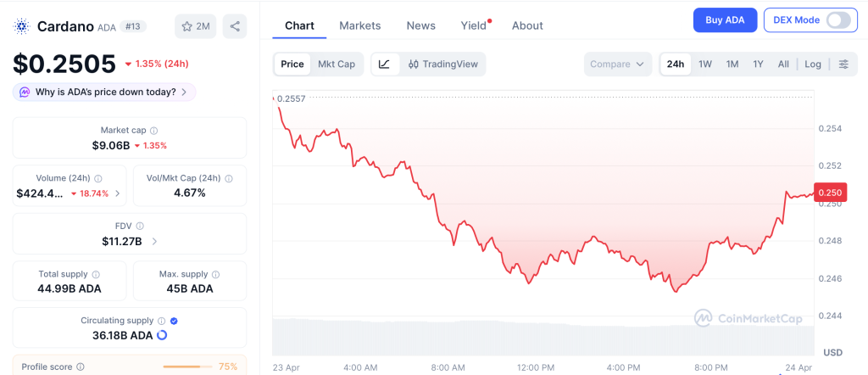Viewport: 868px width, 375px height.
Task: Switch to the Markets tab
Action: pyautogui.click(x=360, y=25)
